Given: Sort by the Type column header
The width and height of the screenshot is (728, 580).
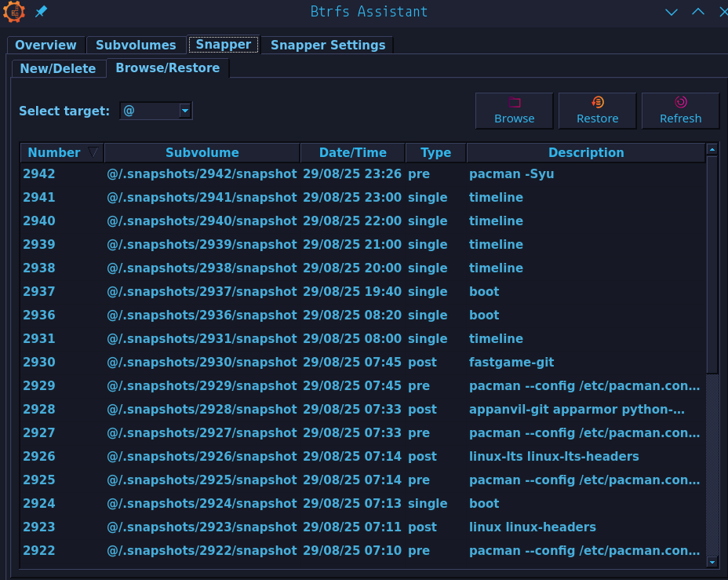Looking at the screenshot, I should [x=436, y=153].
